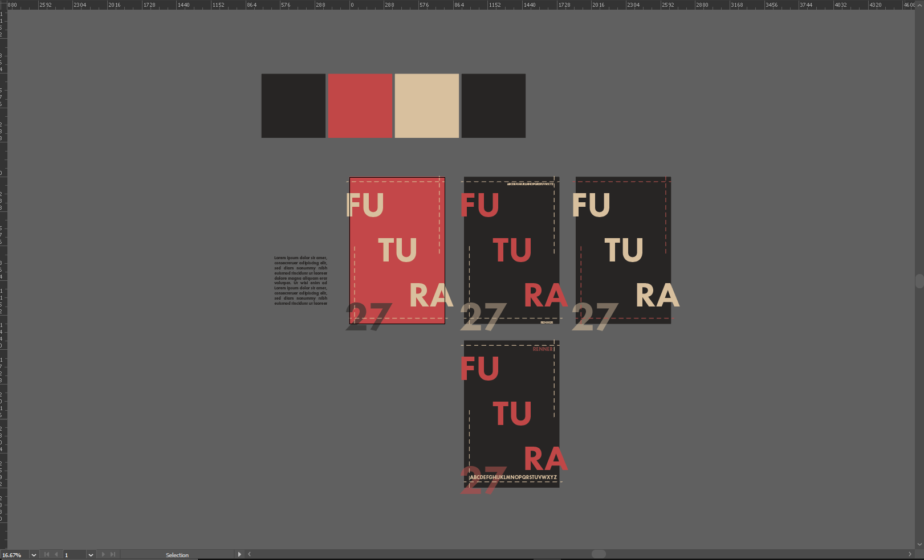Image resolution: width=924 pixels, height=560 pixels.
Task: Go to the previous artboard
Action: point(56,554)
